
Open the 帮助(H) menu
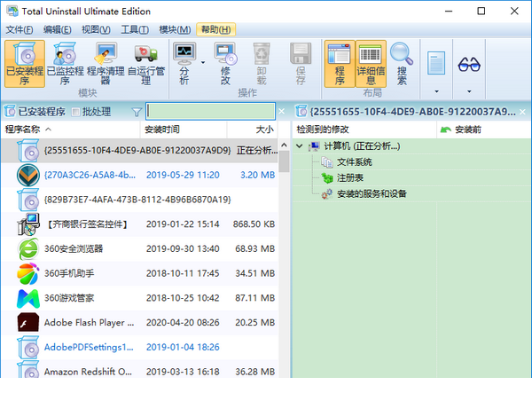[215, 30]
